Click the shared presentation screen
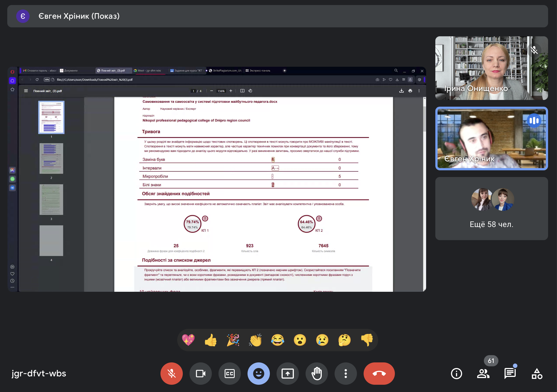 [217, 179]
